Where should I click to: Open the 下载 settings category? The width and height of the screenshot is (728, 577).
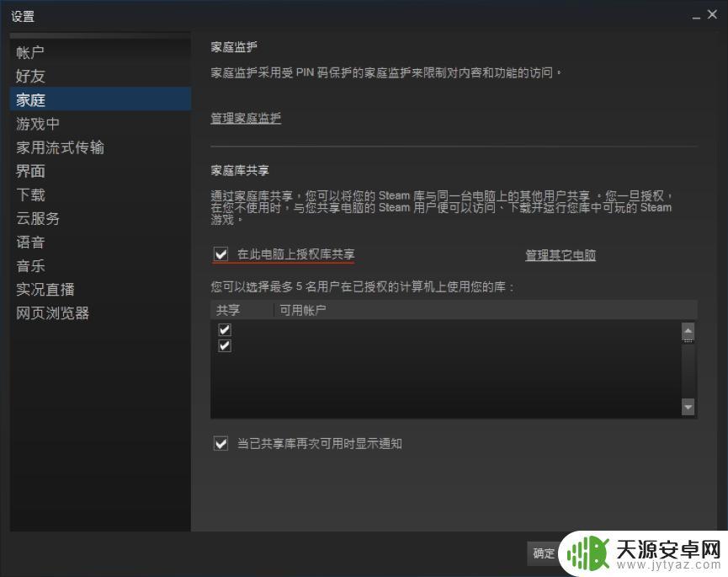[x=100, y=195]
